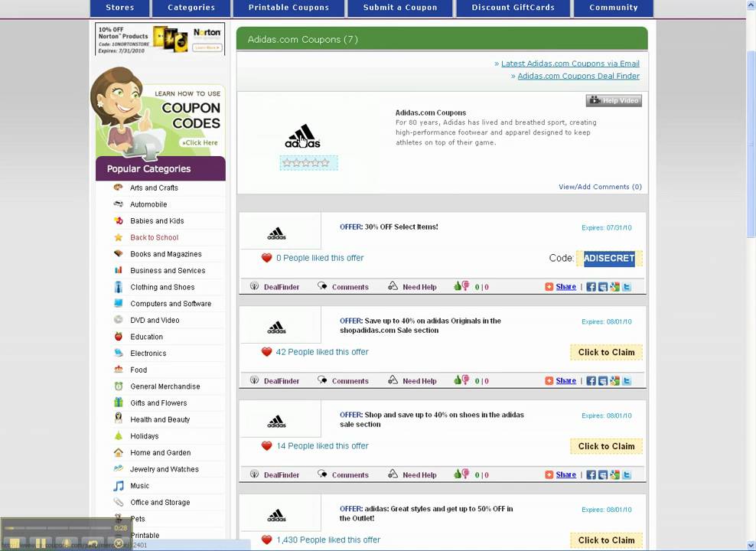This screenshot has height=551, width=756.
Task: Thumbs up the adidas Originals sale offer
Action: [x=458, y=380]
